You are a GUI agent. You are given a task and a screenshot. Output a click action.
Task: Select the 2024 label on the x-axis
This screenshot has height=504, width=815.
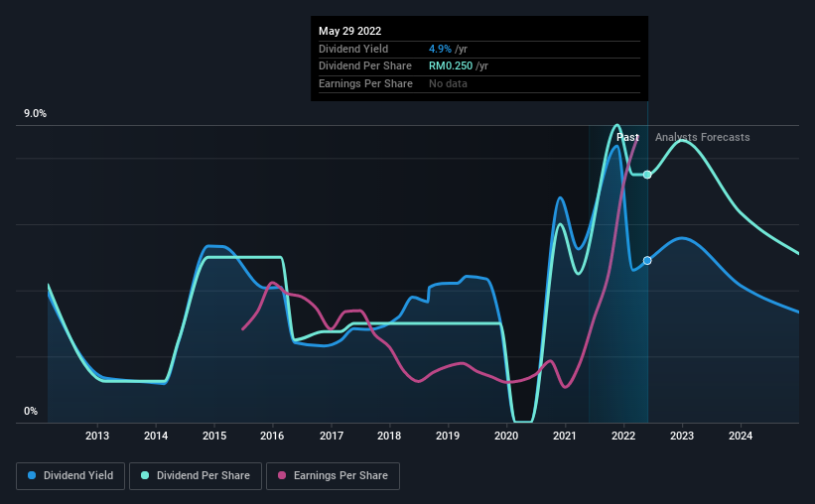click(741, 437)
